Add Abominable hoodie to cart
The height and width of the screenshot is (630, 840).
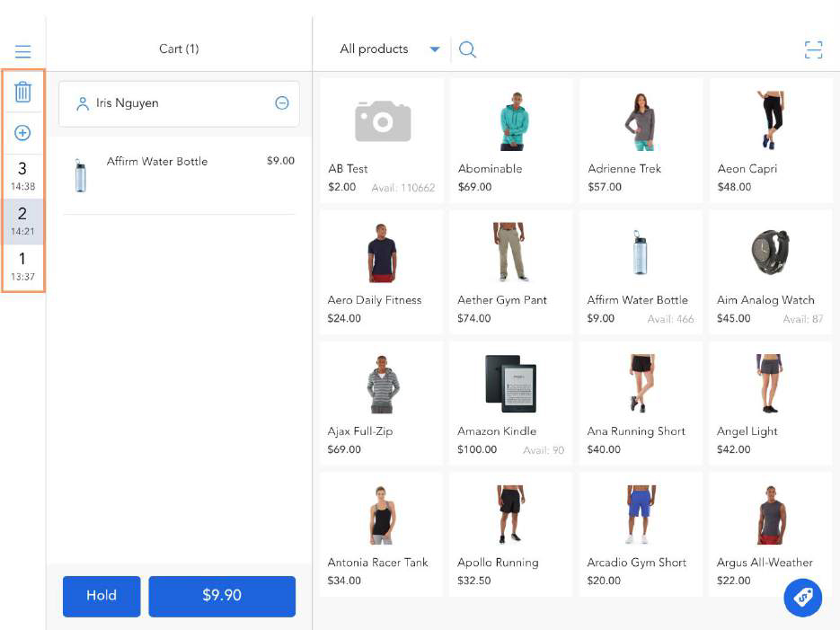(511, 140)
